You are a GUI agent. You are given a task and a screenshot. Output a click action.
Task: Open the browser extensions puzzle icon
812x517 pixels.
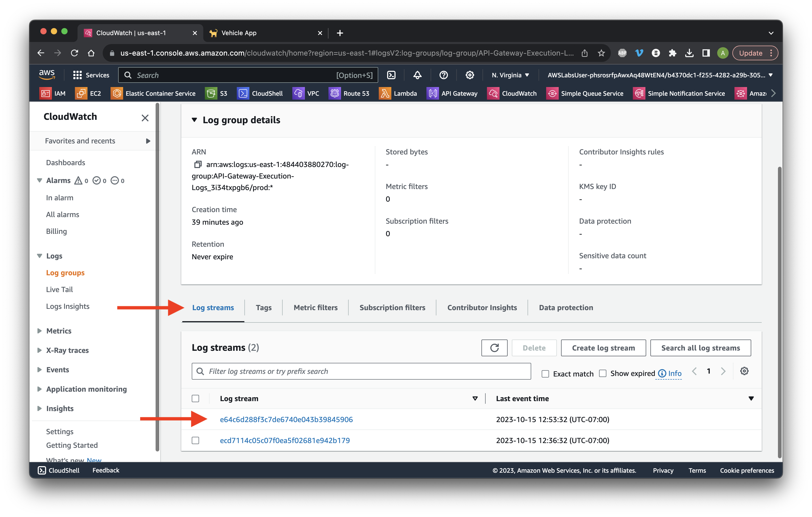coord(672,53)
